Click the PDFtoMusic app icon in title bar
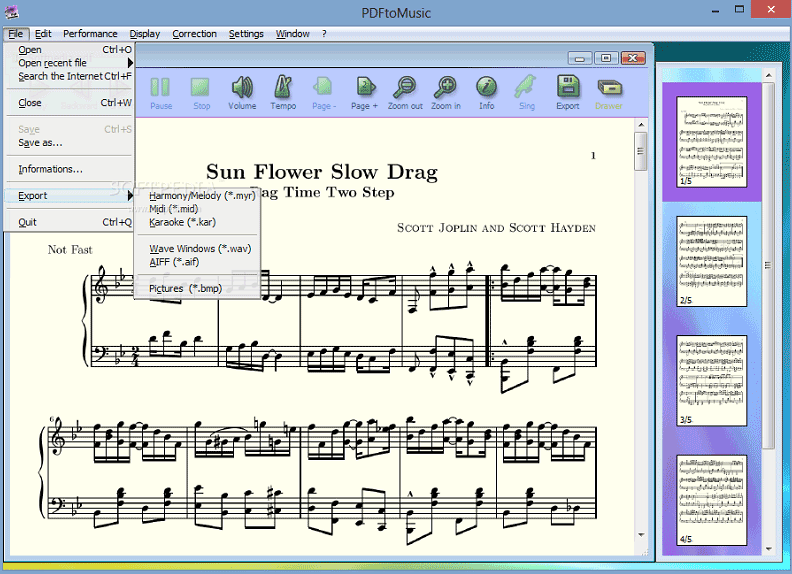 11,11
